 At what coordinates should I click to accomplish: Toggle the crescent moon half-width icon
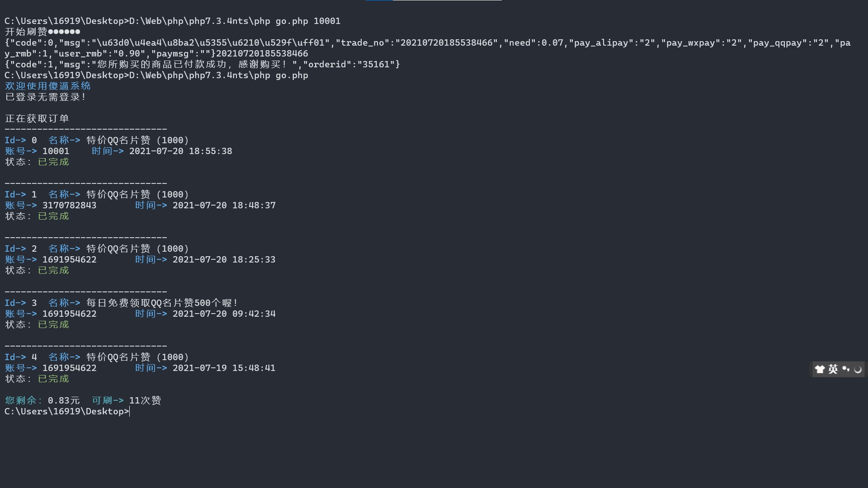[858, 370]
